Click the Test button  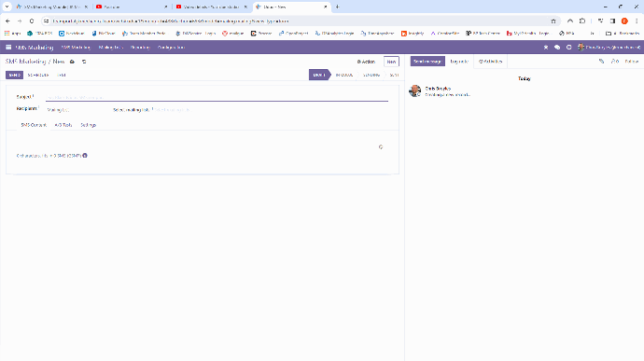point(62,76)
